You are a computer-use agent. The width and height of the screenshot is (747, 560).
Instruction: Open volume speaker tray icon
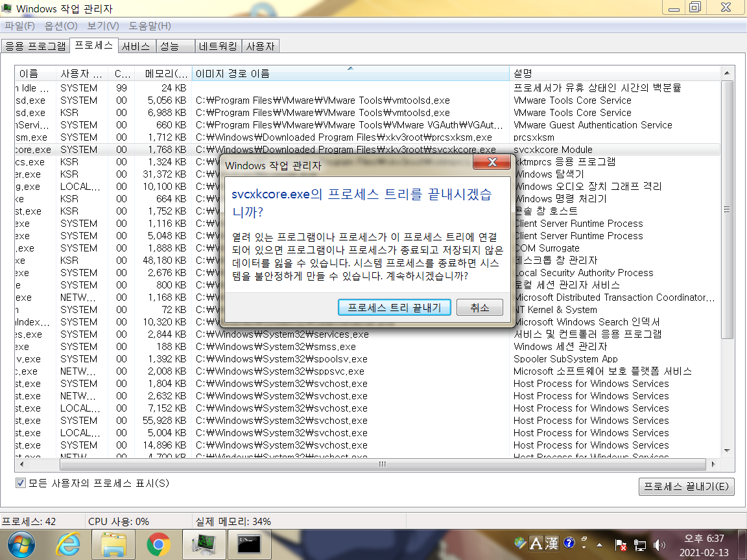[x=659, y=544]
